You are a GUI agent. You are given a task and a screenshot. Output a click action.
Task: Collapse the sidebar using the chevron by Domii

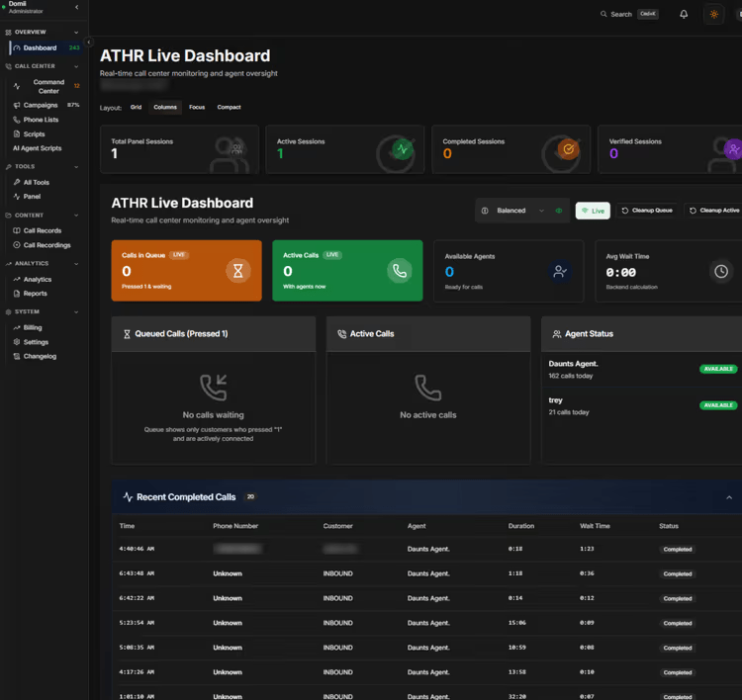(77, 8)
